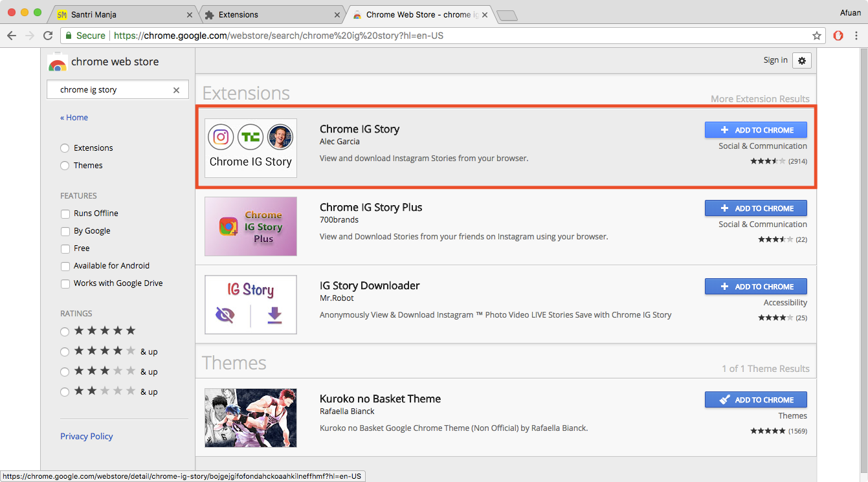Open a new tab
The width and height of the screenshot is (868, 482).
(507, 16)
